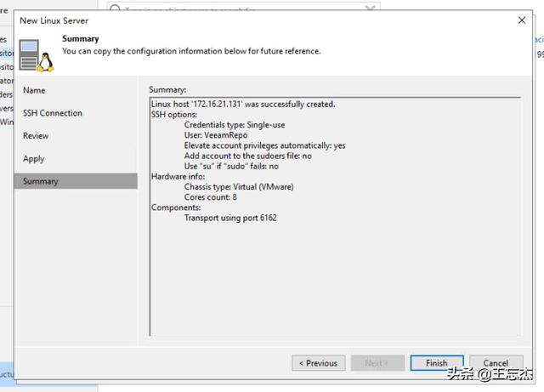Click the 'SSH options:' line
The width and height of the screenshot is (544, 392).
point(174,115)
